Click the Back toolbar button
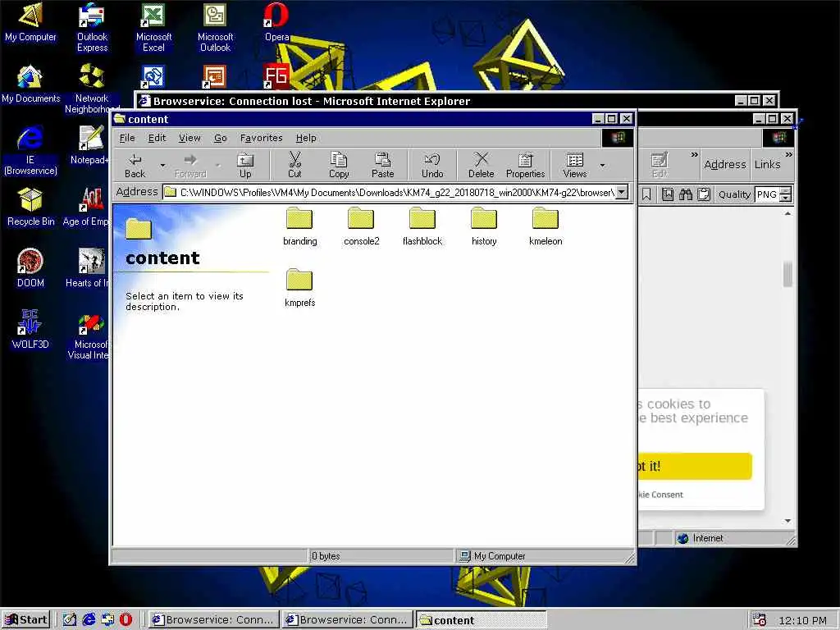840x630 pixels. click(x=135, y=166)
